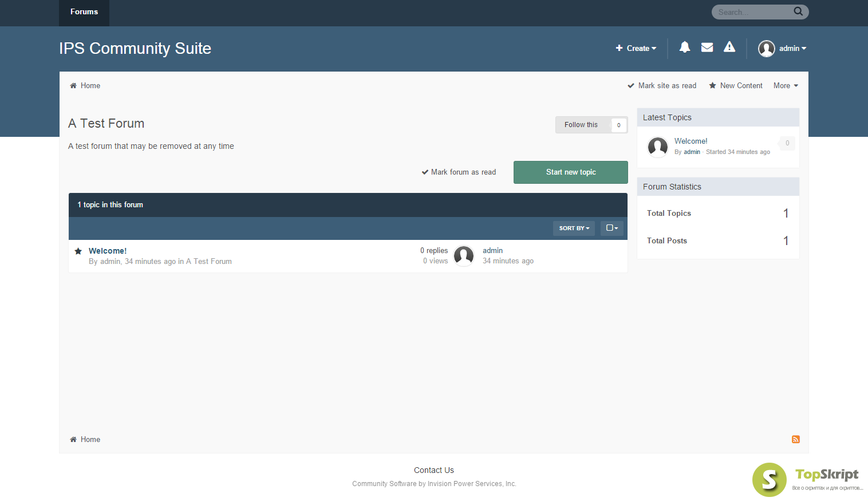
Task: Click '0 replies' count text
Action: click(x=434, y=251)
